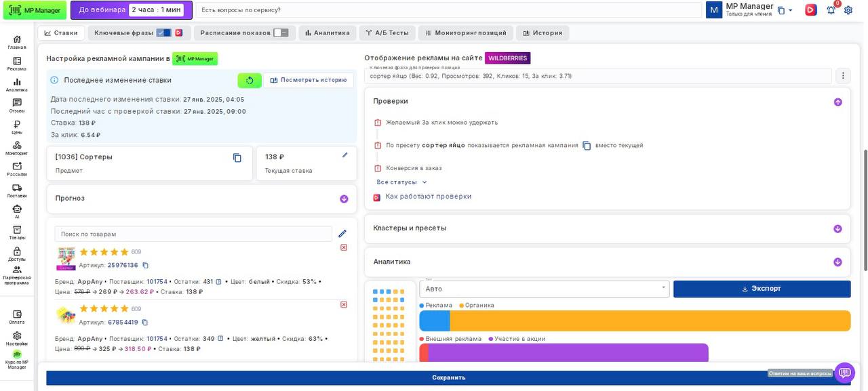Open the notifications bell icon

tap(831, 10)
